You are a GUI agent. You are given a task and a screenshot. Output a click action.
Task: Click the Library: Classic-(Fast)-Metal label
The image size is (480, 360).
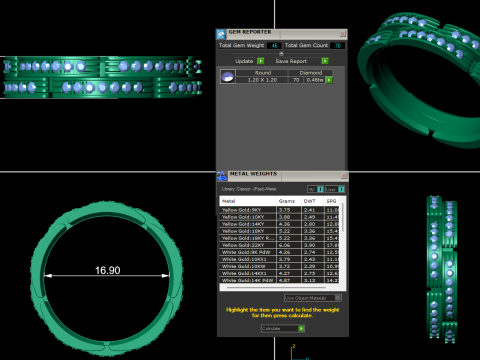point(249,189)
